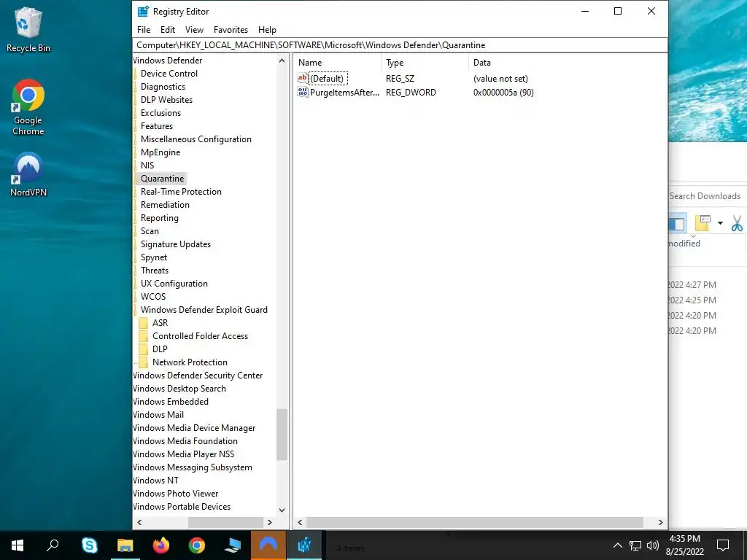Switch to NordVPN in the taskbar
Viewport: 747px width, 560px height.
click(x=268, y=545)
